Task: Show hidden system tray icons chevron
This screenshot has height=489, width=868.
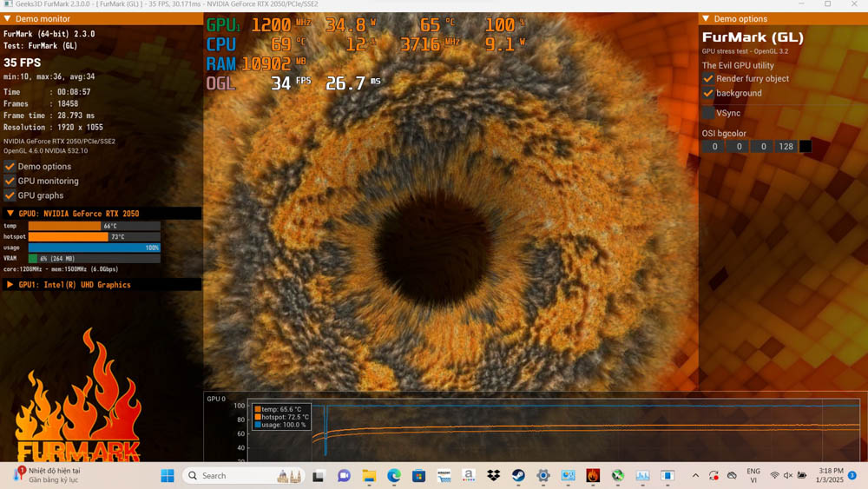Action: click(x=696, y=476)
